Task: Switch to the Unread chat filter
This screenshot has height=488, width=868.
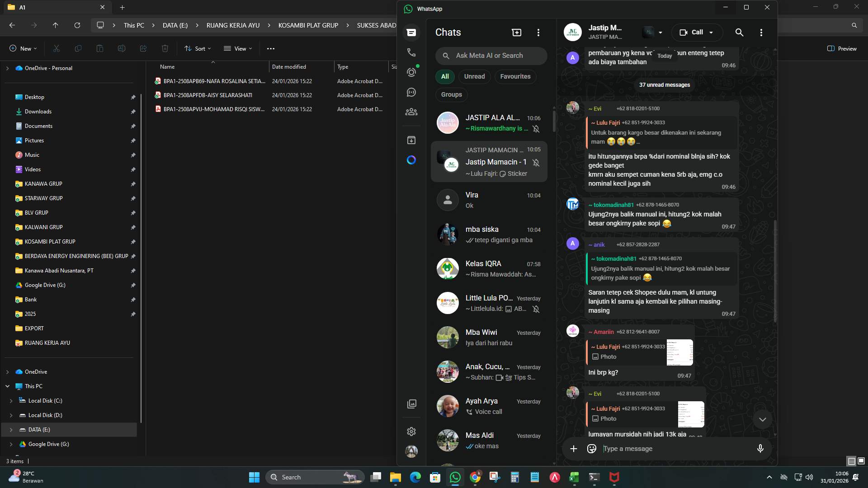Action: pos(474,76)
